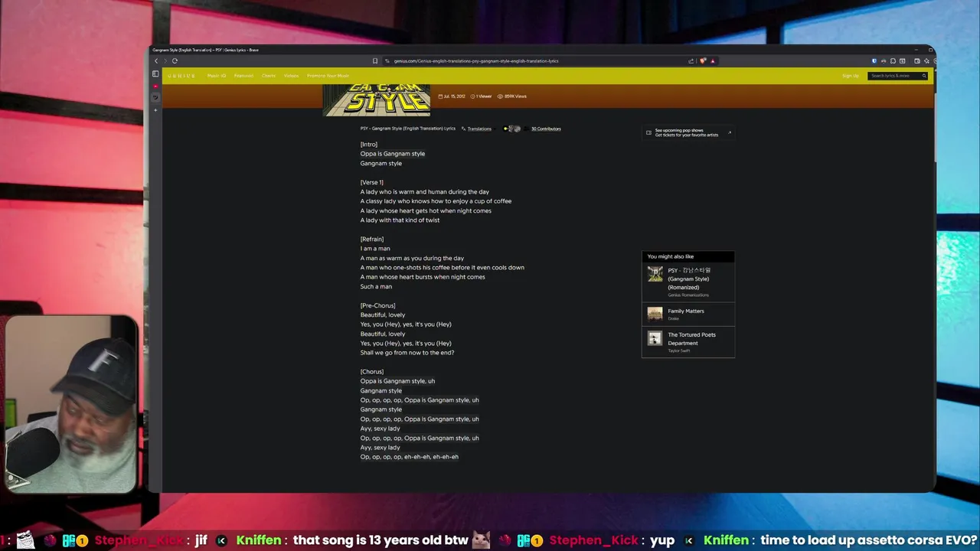
Task: Bookmark this page with the bookmark icon
Action: [375, 60]
